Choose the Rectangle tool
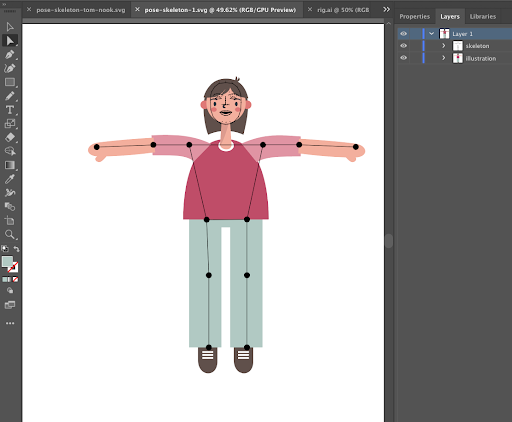The width and height of the screenshot is (512, 422). click(x=10, y=82)
